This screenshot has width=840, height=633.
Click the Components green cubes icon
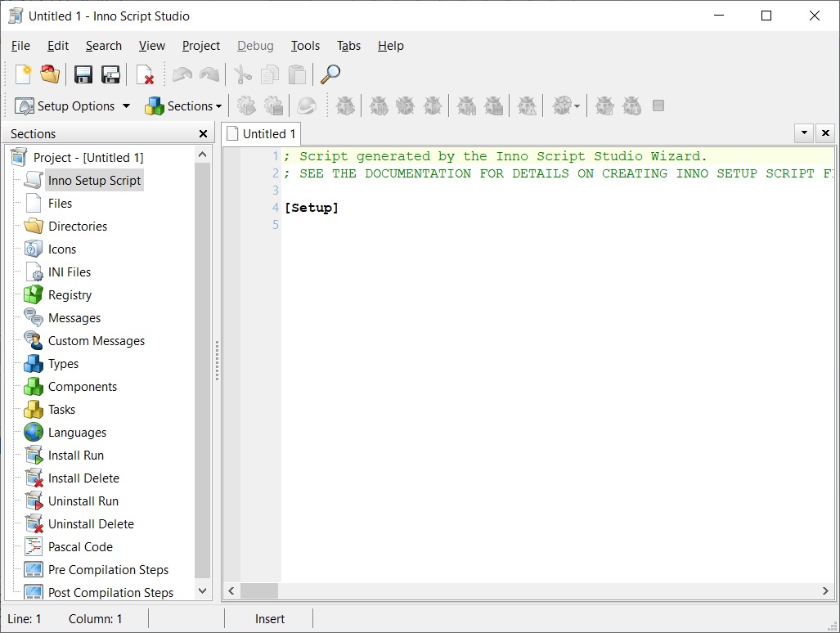[34, 387]
